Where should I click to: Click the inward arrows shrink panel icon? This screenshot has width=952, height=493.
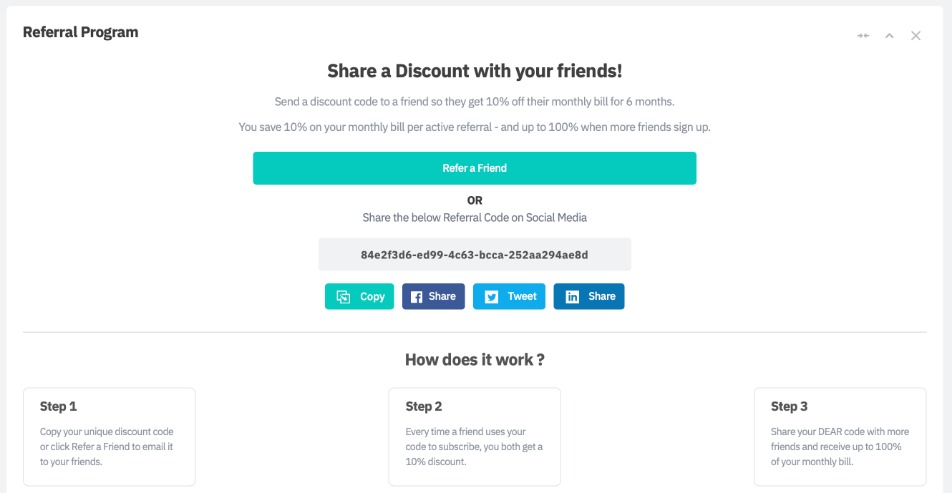(x=863, y=36)
